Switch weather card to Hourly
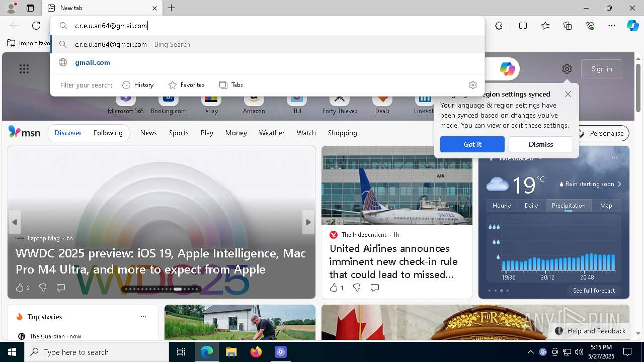The width and height of the screenshot is (644, 362). point(502,206)
